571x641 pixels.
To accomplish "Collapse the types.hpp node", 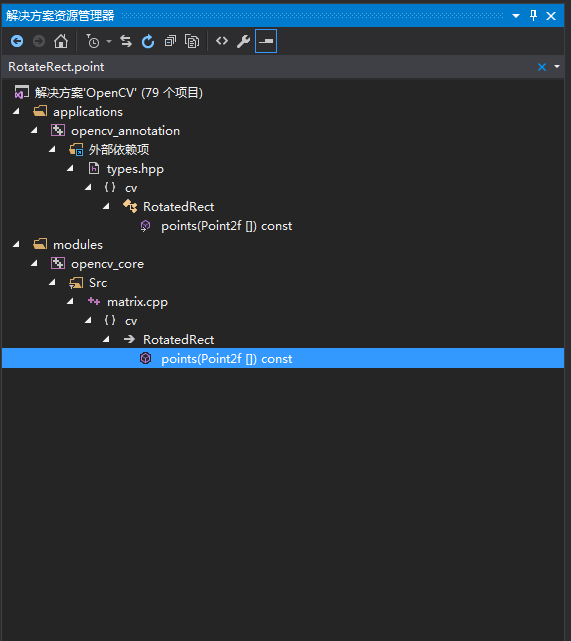I will click(70, 168).
